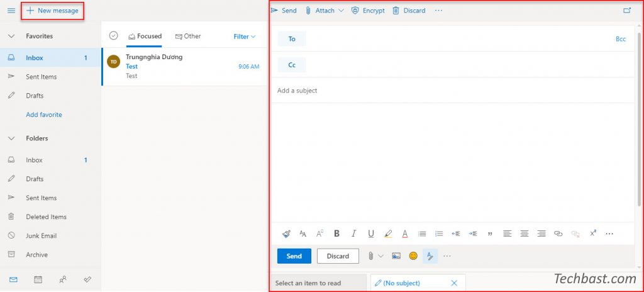Switch to the Other tab

click(188, 36)
